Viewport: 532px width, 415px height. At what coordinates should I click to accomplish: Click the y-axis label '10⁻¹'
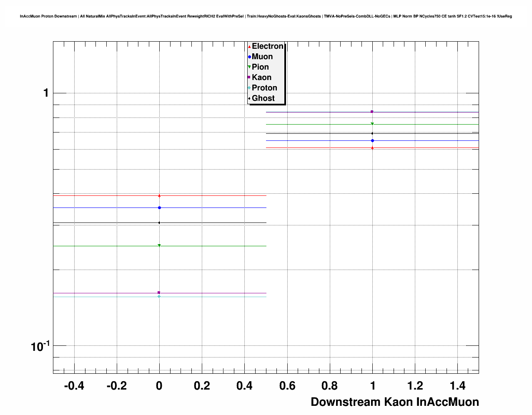pos(40,346)
